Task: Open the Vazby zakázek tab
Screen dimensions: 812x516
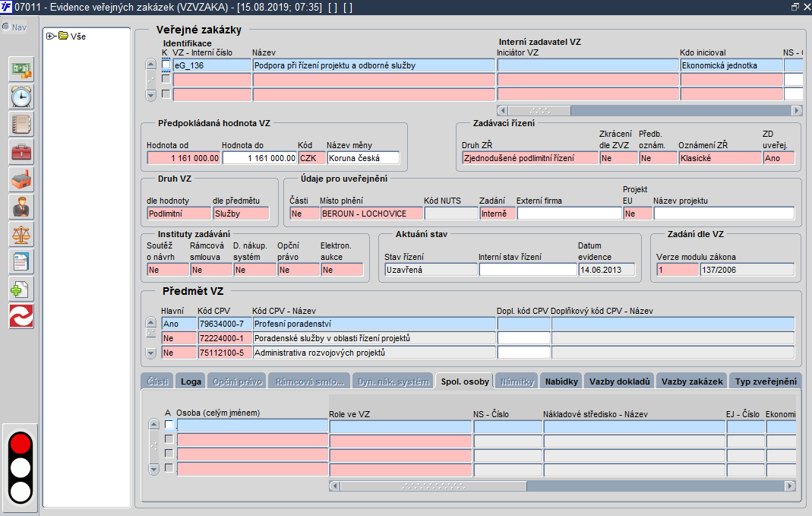Action: coord(692,381)
